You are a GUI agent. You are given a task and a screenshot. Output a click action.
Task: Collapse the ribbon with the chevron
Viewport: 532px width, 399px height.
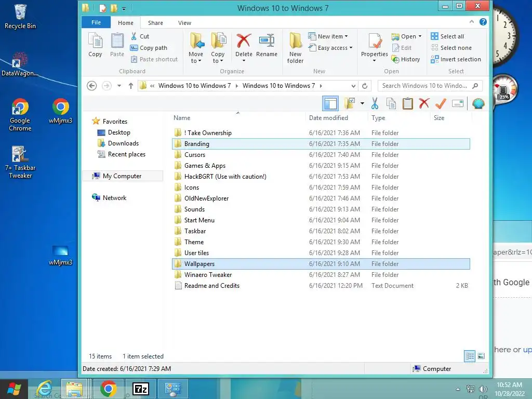point(472,22)
